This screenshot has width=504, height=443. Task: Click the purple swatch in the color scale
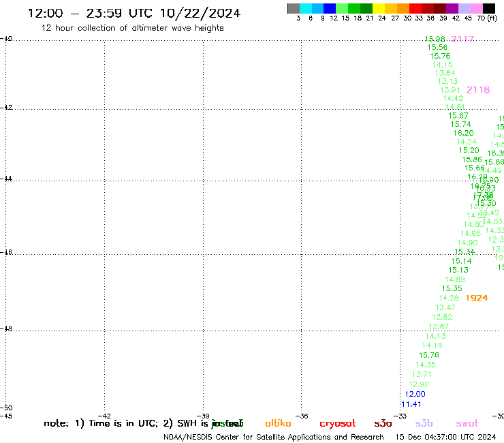point(452,8)
